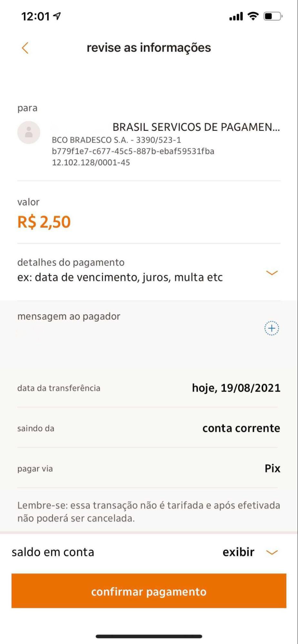Expand the detalhes do pagamento chevron
The height and width of the screenshot is (644, 298).
(x=272, y=273)
